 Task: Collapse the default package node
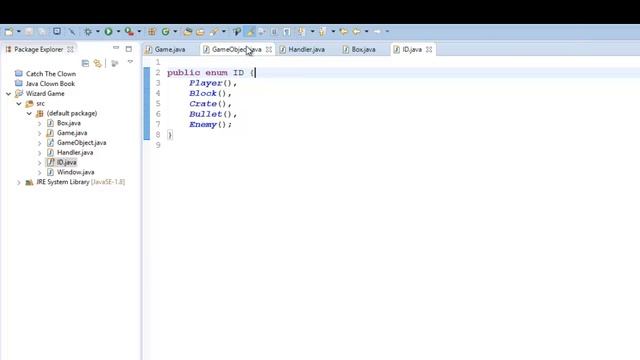click(x=29, y=113)
